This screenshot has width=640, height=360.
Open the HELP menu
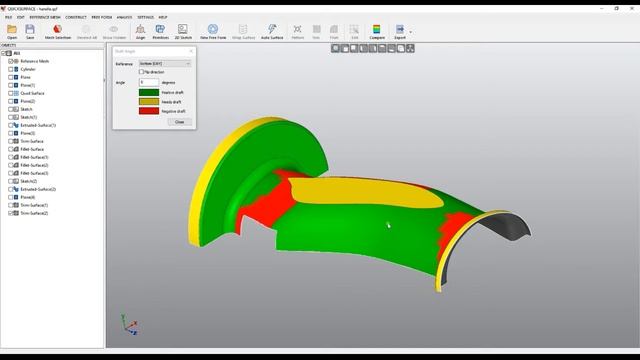point(163,18)
